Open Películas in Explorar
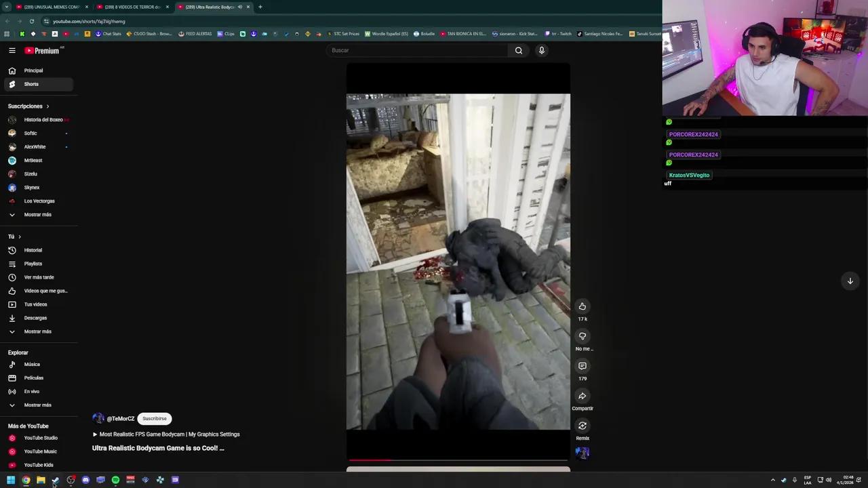The width and height of the screenshot is (868, 488). pos(38,378)
